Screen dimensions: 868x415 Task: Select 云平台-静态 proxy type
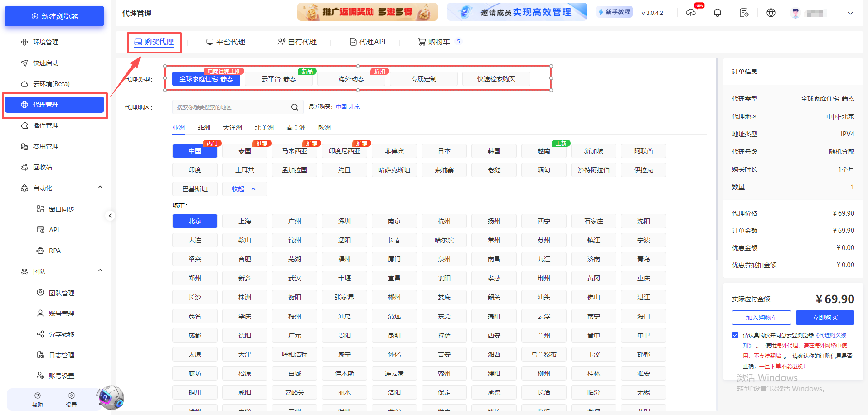[x=278, y=78]
